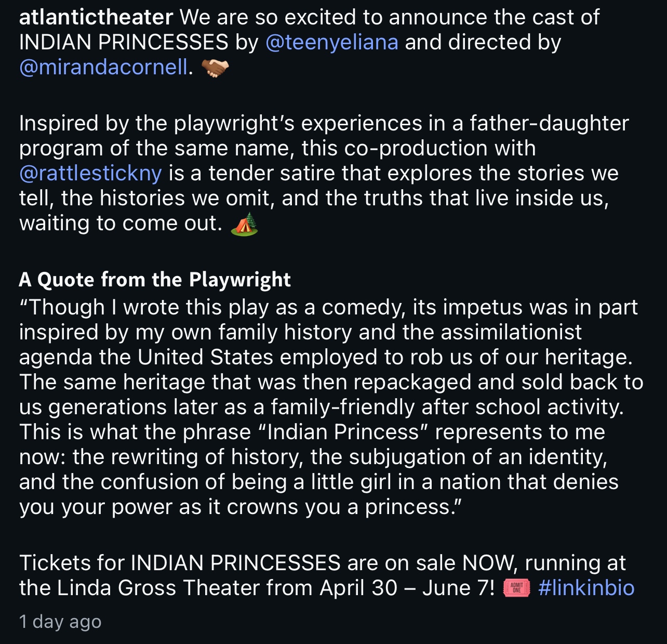The height and width of the screenshot is (644, 667).
Task: Click "INDIAN PRINCESSES" in the cast announcement line
Action: click(x=124, y=43)
